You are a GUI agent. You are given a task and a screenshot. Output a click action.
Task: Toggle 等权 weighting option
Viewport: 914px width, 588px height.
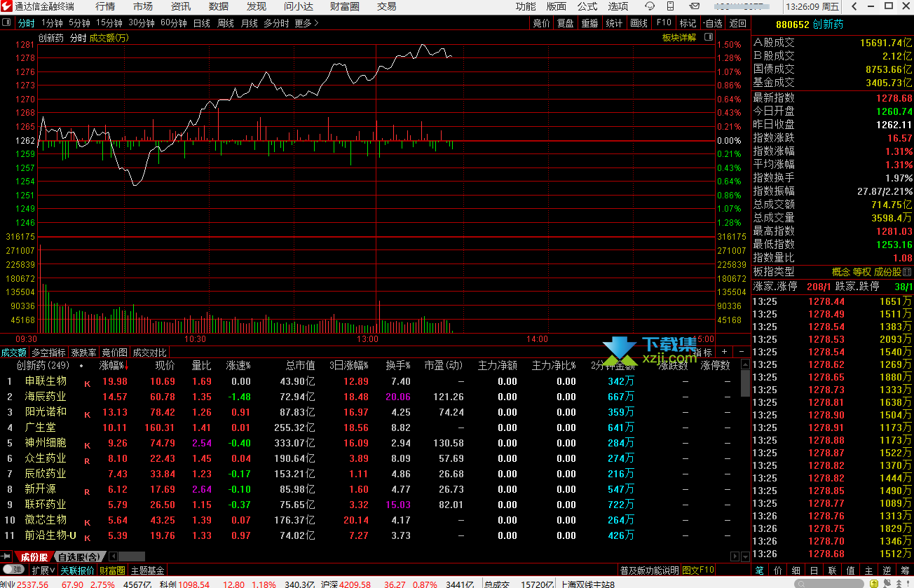tap(861, 272)
